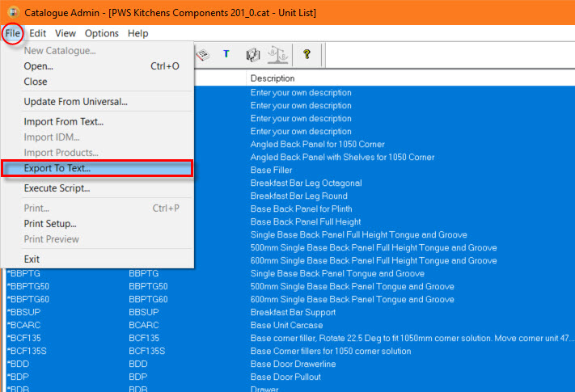This screenshot has width=575, height=392.
Task: Click 'Breakfast Bar Leg Octagonal' description
Action: tap(307, 183)
